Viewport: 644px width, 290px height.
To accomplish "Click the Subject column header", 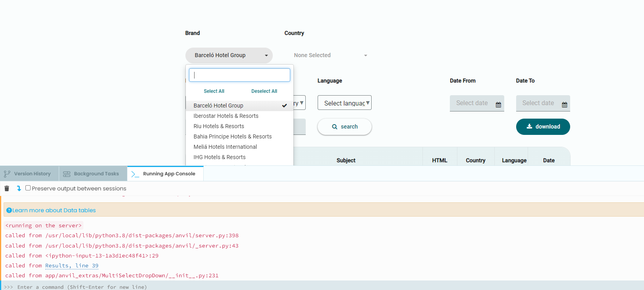I will click(x=346, y=160).
